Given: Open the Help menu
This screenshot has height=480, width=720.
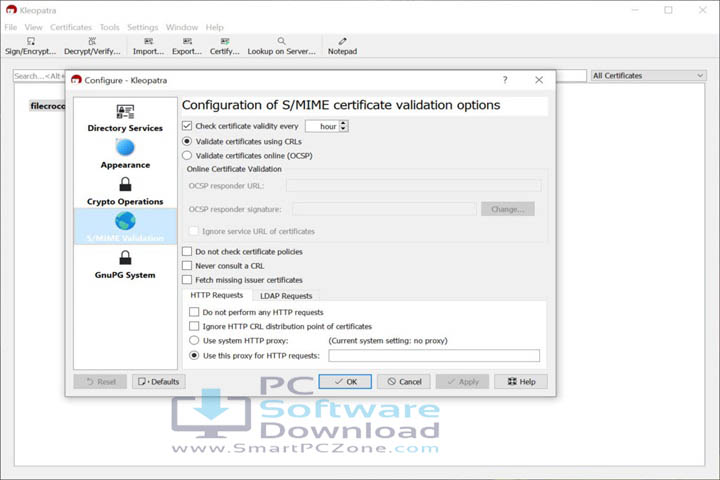Looking at the screenshot, I should click(214, 27).
